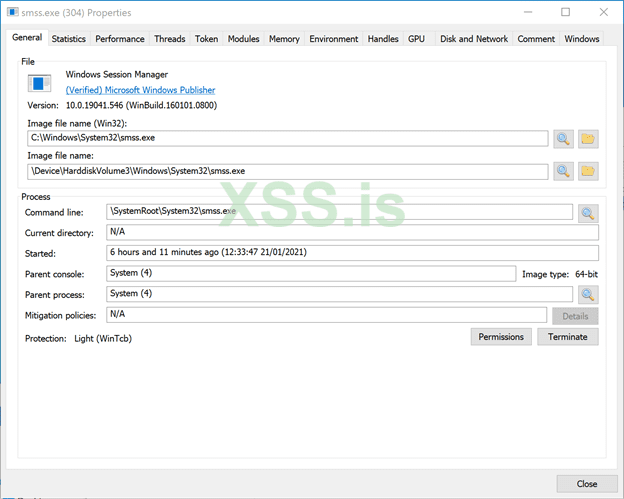Click the smss.exe application icon in File group

point(39,84)
